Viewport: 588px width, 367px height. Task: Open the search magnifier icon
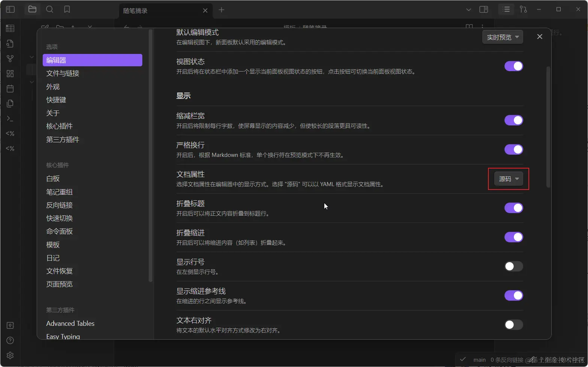tap(49, 9)
